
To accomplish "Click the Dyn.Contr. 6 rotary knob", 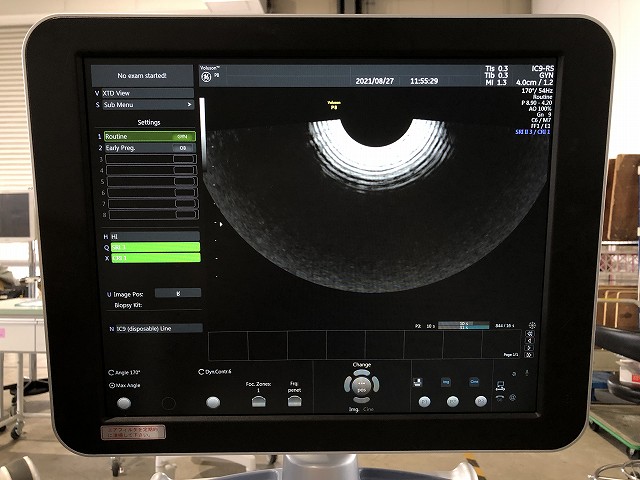I will point(213,402).
